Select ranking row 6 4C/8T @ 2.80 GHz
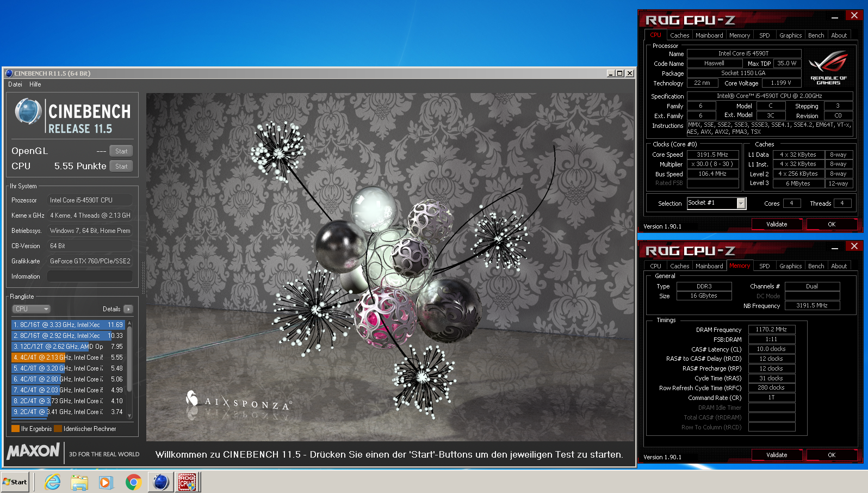Image resolution: width=868 pixels, height=493 pixels. [69, 379]
